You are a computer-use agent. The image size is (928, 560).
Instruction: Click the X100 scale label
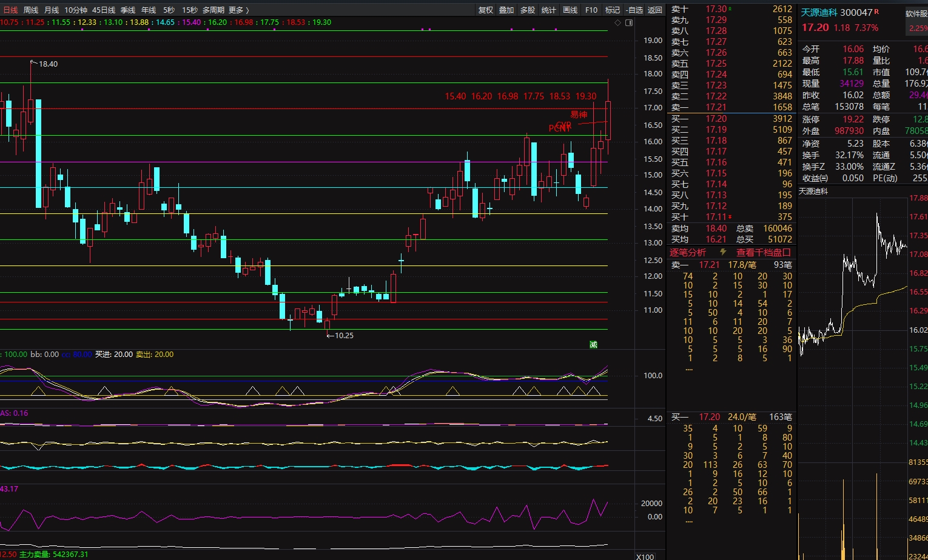645,556
